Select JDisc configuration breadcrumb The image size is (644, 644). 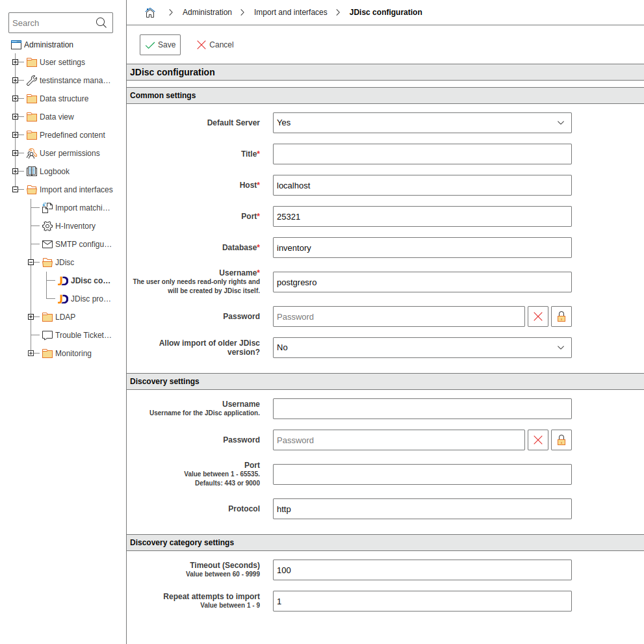coord(385,12)
